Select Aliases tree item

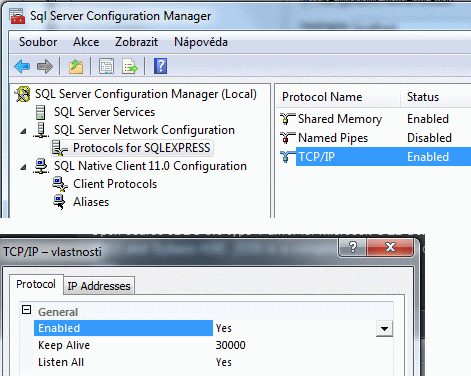[x=91, y=202]
